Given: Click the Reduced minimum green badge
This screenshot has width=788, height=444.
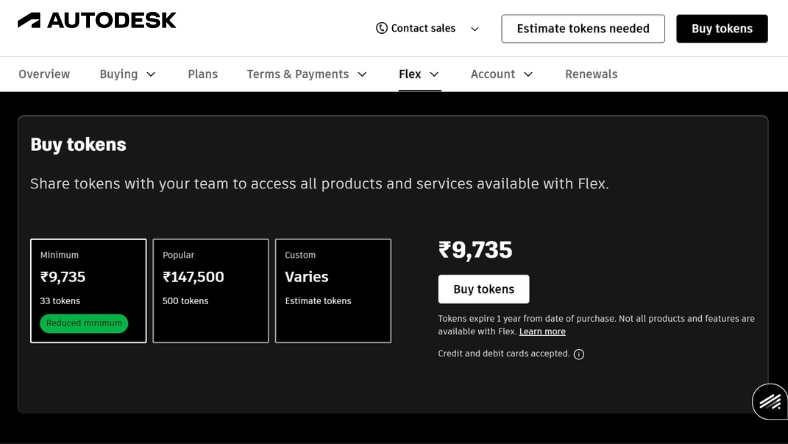Looking at the screenshot, I should 84,323.
